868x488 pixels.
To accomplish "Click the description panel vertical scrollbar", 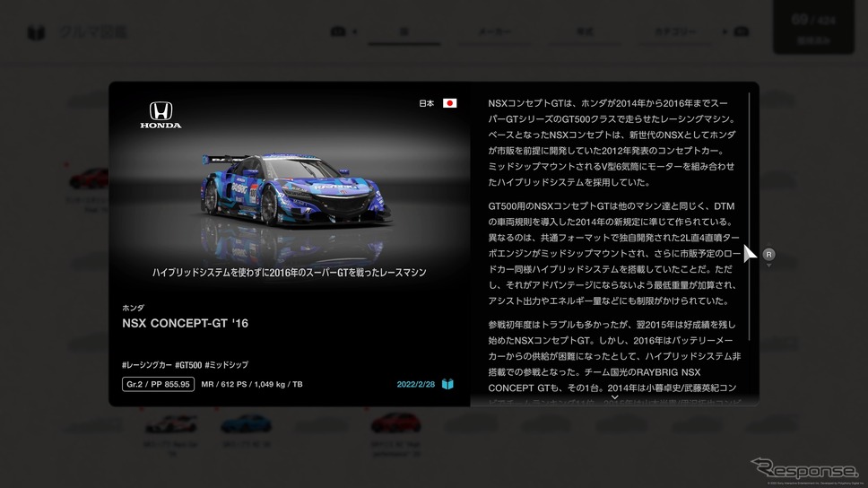I will tap(749, 216).
